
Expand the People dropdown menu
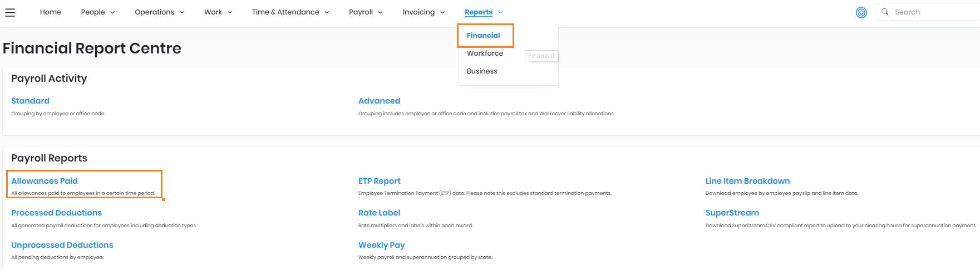(98, 12)
